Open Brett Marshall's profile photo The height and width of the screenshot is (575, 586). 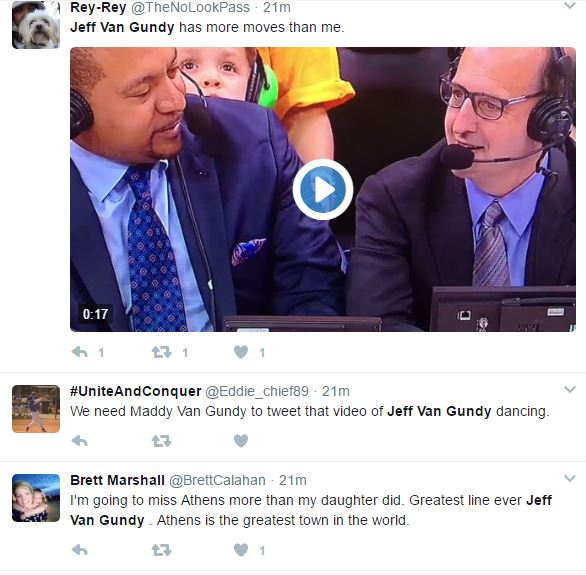click(x=36, y=498)
